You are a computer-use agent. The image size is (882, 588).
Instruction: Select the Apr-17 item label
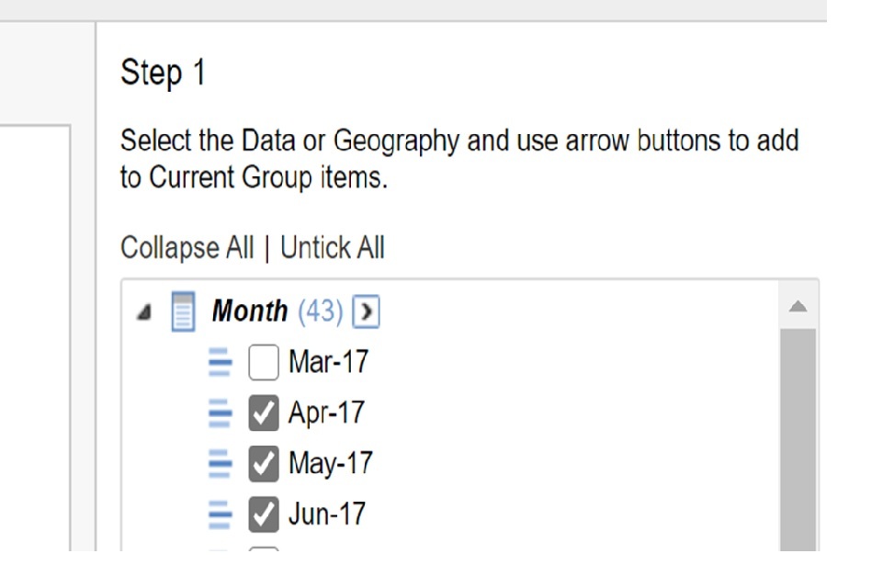[326, 413]
